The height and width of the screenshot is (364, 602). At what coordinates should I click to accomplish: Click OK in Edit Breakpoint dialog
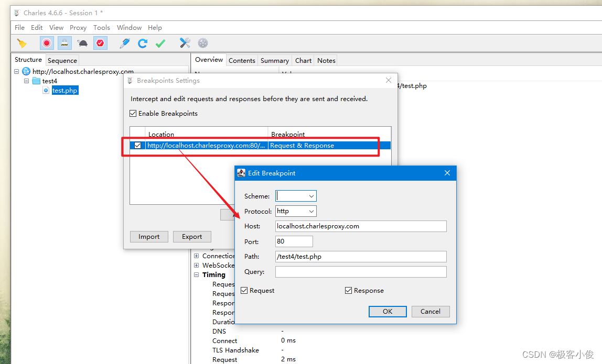388,312
